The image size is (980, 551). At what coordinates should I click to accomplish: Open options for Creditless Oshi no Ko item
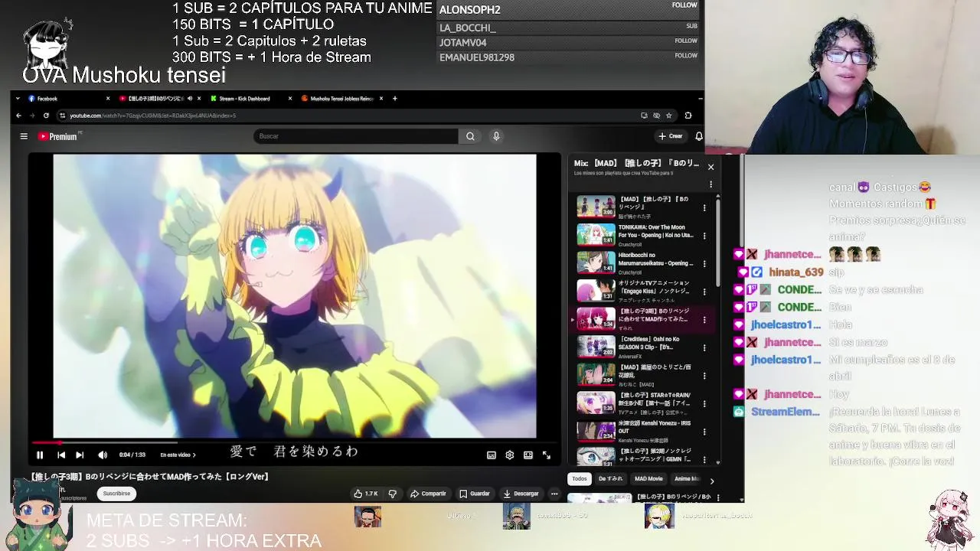click(x=704, y=347)
